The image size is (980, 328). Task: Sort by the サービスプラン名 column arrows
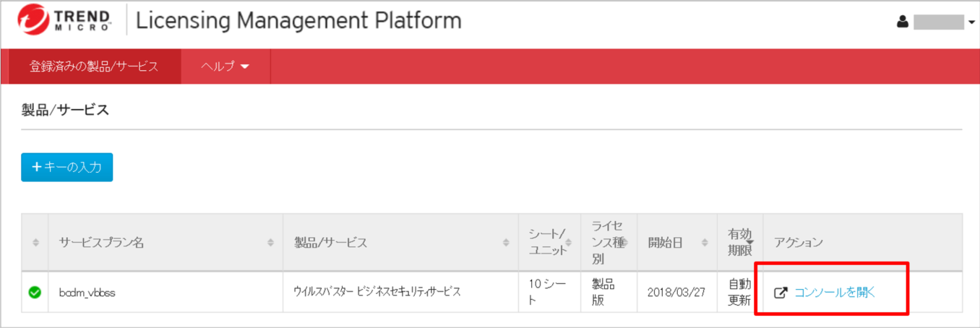(271, 243)
